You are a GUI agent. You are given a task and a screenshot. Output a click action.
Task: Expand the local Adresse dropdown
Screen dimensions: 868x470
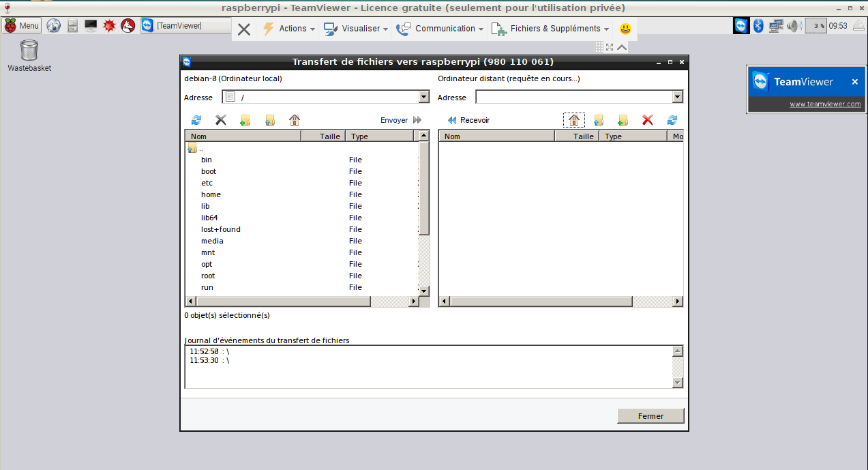click(x=424, y=97)
